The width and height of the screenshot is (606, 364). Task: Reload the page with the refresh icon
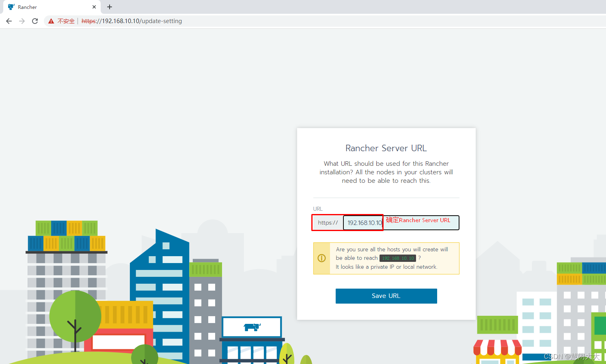click(x=35, y=21)
